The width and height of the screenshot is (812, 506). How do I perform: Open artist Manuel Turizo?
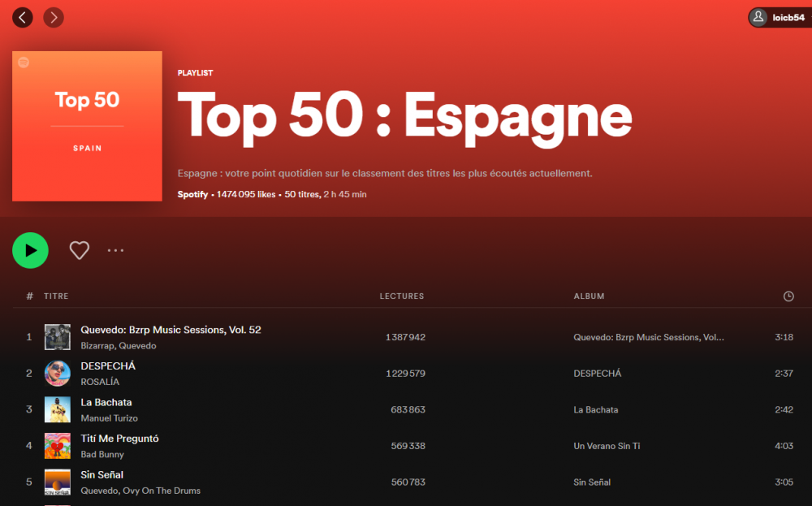coord(110,418)
